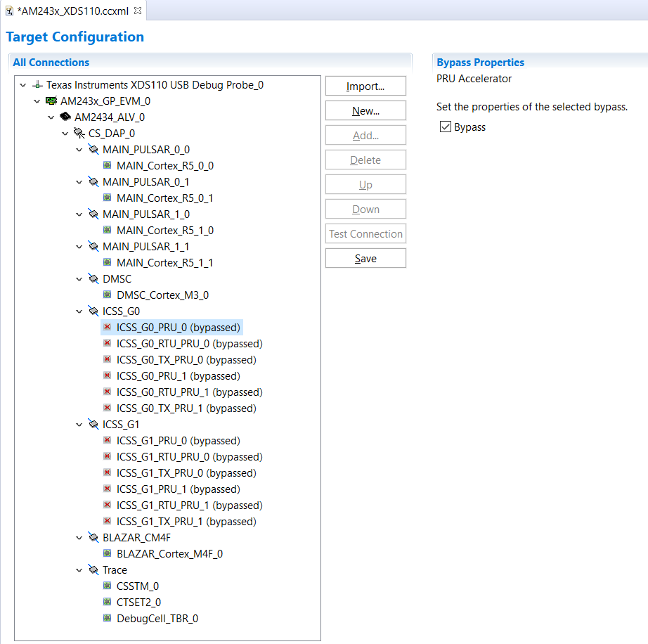Collapse the ICSS_G1 subtree
This screenshot has height=644, width=648.
coord(79,425)
